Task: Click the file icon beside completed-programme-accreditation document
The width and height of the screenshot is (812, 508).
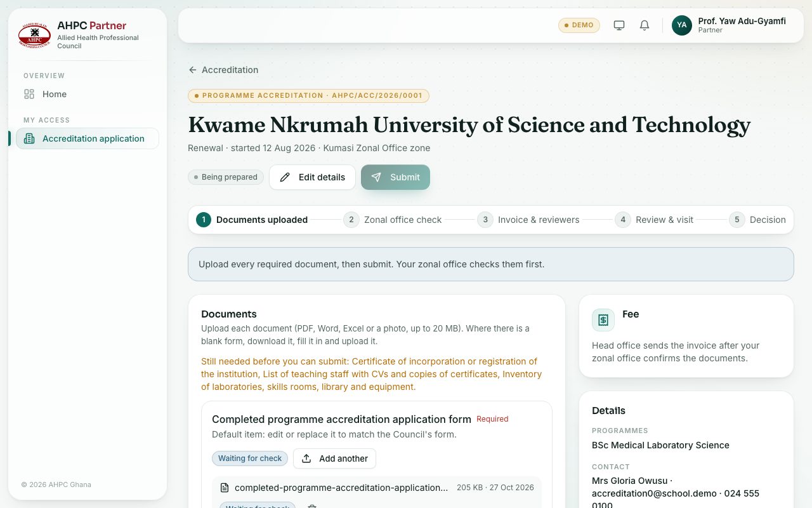Action: (x=224, y=488)
